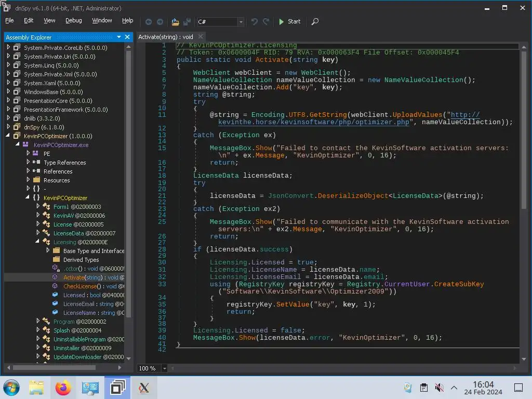Select the .cctor() static constructor
Viewport: 532px width, 399px height.
[94, 269]
